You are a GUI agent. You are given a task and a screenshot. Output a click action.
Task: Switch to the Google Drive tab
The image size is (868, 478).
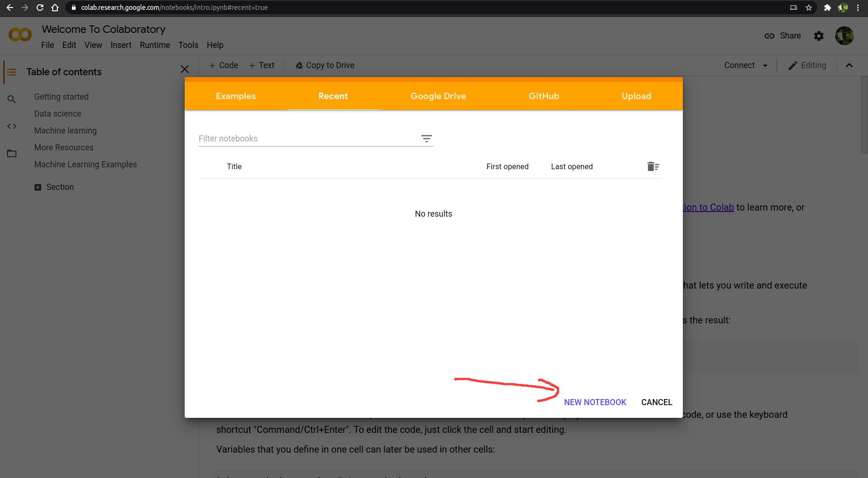(x=438, y=96)
